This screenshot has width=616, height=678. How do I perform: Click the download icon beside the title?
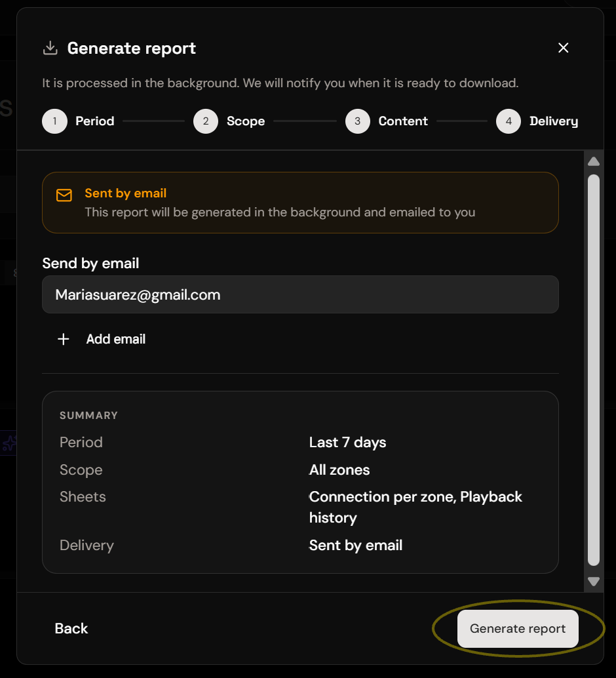tap(50, 48)
